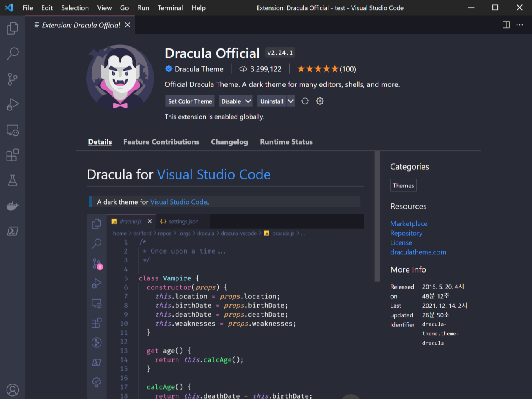Open the Run menu
The height and width of the screenshot is (399, 532).
point(143,8)
